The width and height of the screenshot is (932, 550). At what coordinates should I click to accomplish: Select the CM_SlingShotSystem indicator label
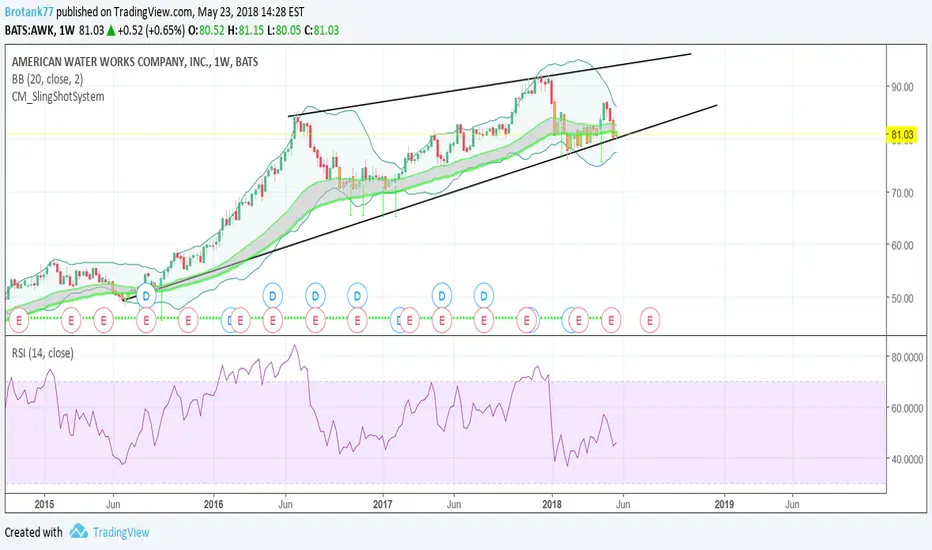coord(58,96)
